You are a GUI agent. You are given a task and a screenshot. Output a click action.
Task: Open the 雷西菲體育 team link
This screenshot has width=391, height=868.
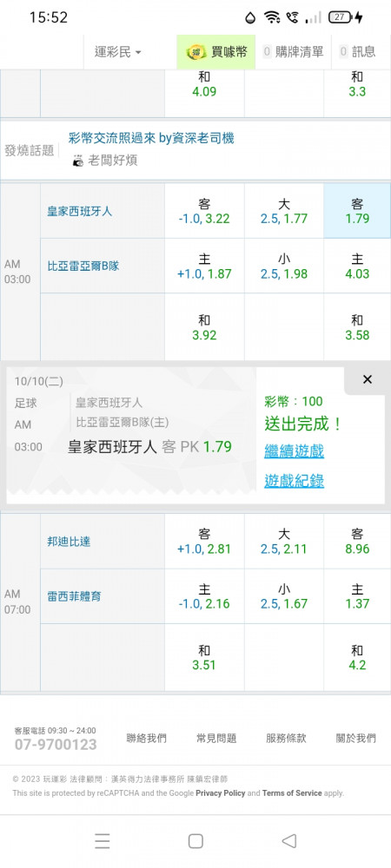[x=75, y=597]
